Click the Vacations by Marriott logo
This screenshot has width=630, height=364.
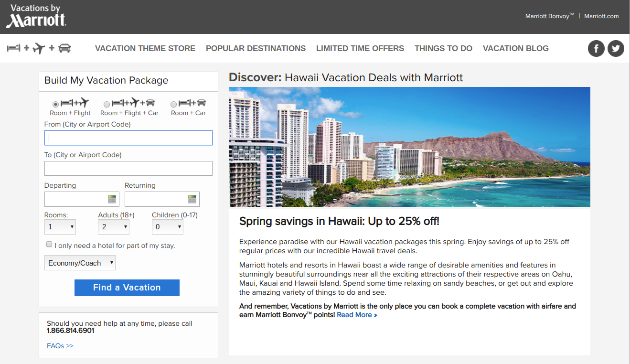[x=36, y=16]
